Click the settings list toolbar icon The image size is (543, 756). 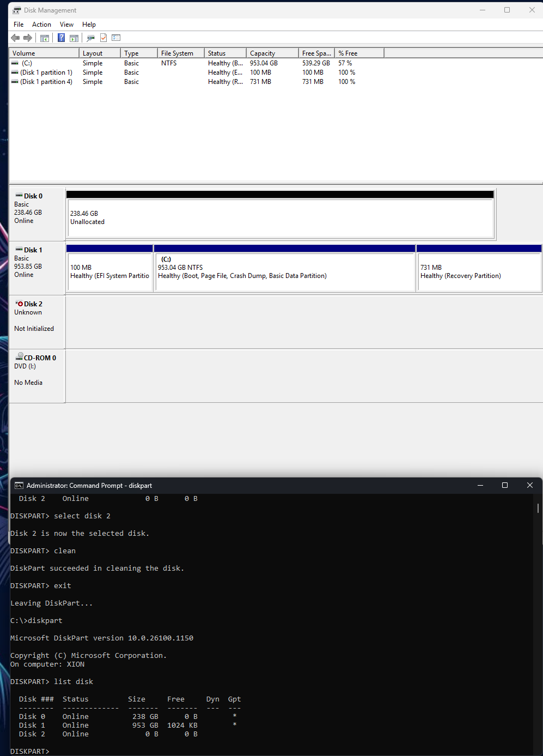(x=116, y=38)
